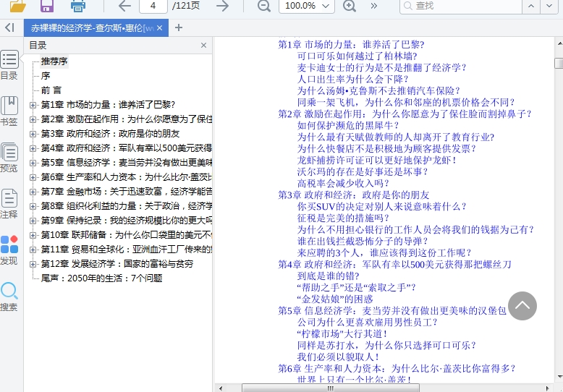Viewport: 563px width, 392px height.
Task: Print the document with printer icon
Action: (78, 6)
